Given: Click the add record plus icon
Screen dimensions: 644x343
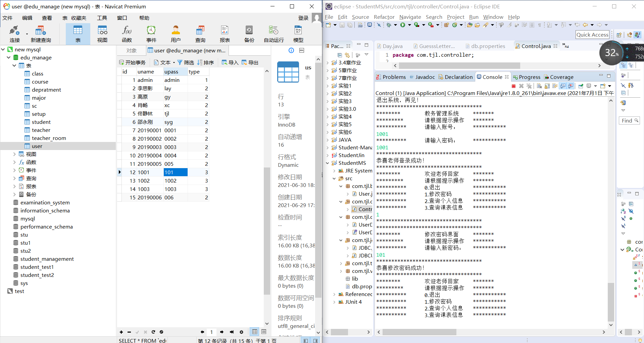Looking at the screenshot, I should tap(121, 332).
